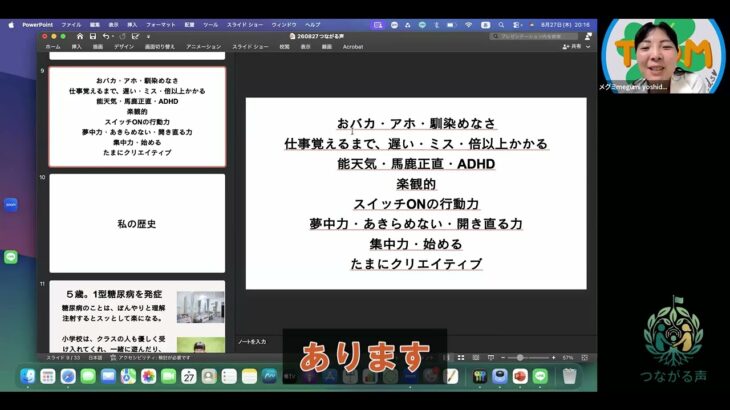Click the text たまにクリエイティブ on the slide
The image size is (730, 410).
pyautogui.click(x=416, y=264)
